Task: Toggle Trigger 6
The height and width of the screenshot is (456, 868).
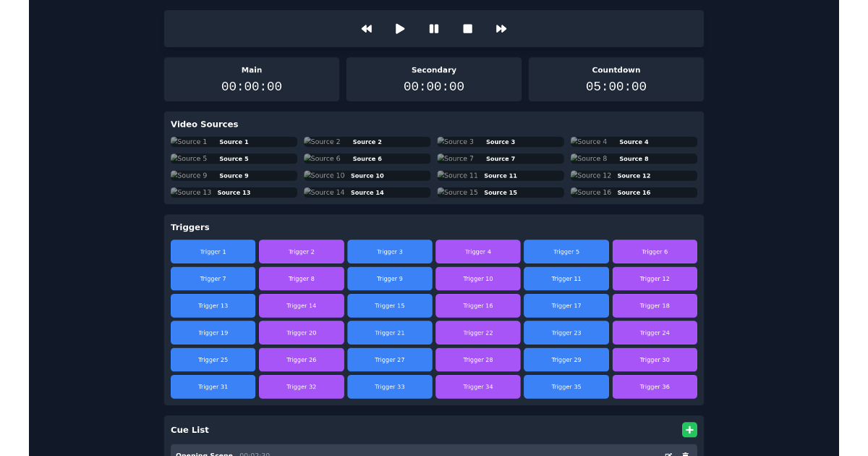Action: (655, 251)
